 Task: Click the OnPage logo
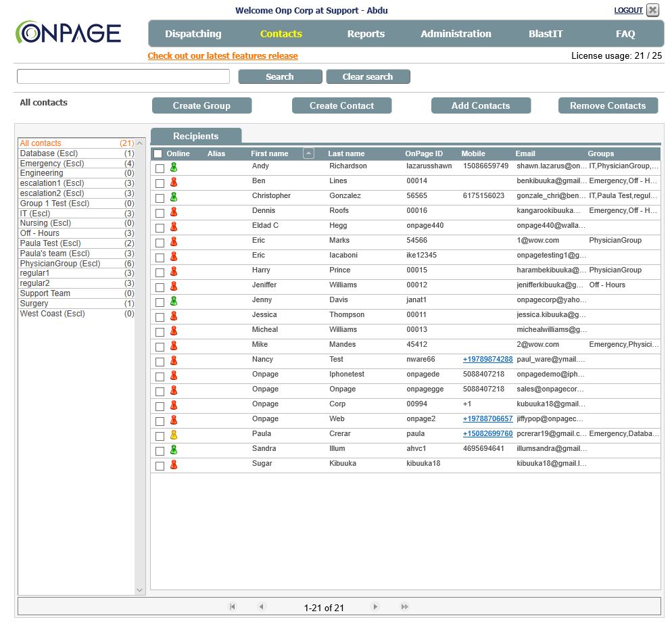pos(68,32)
